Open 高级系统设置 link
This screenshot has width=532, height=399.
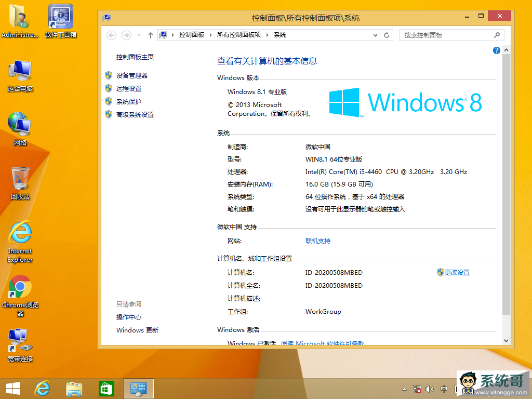(x=135, y=115)
